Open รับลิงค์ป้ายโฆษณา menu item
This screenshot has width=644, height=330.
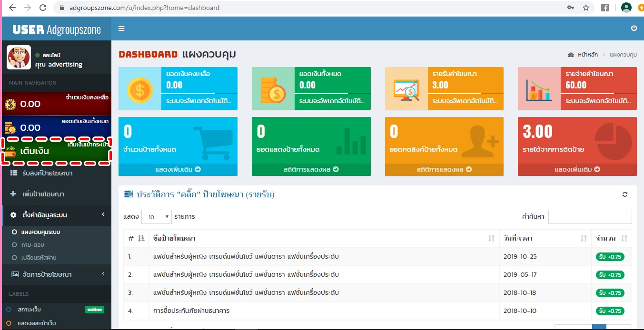click(x=47, y=173)
